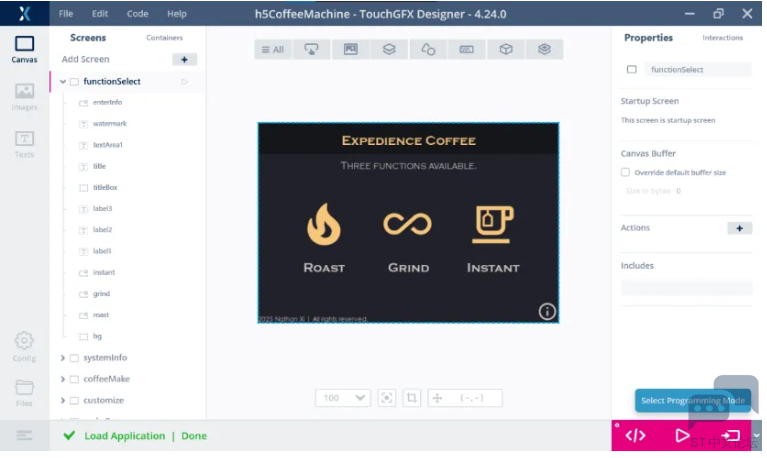
Task: Click Select Programming Mode button
Action: [x=693, y=400]
